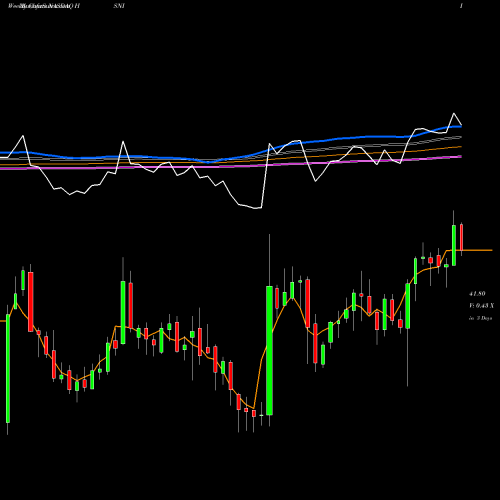Click the "SNI" ticker text at top
This screenshot has height=500, width=500.
(x=119, y=6)
